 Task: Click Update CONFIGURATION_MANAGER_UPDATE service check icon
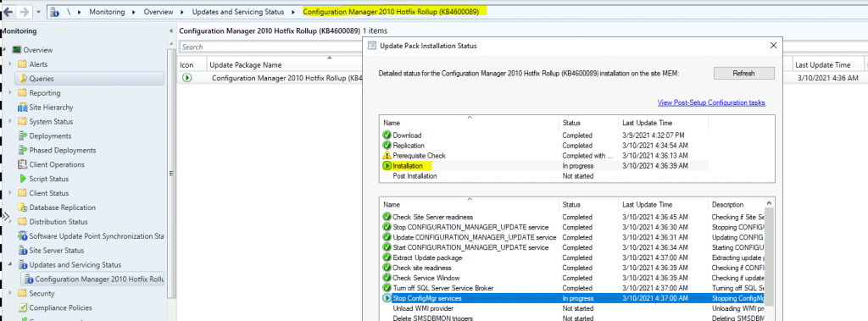pos(387,237)
